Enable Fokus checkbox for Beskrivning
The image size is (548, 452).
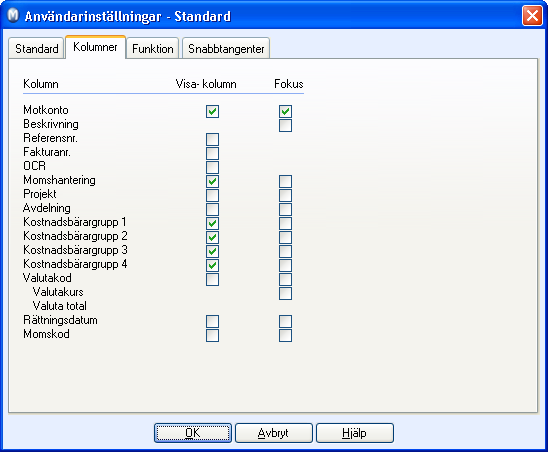[286, 125]
